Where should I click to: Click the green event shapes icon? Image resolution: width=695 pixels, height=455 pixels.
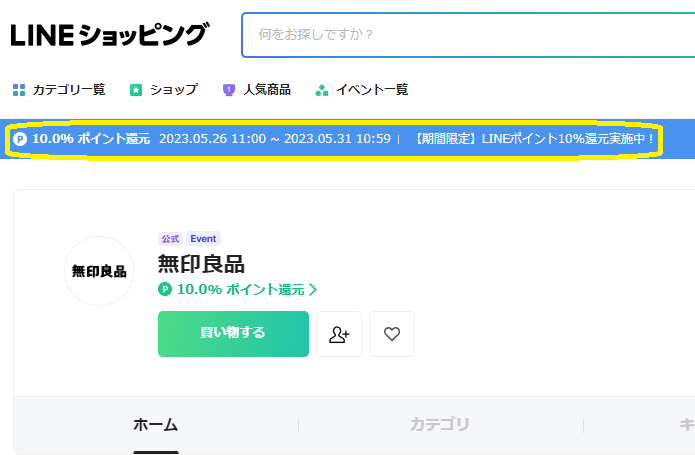click(322, 90)
